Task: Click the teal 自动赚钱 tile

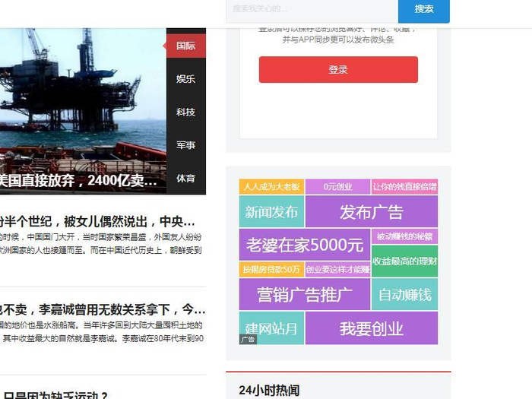Action: 405,294
